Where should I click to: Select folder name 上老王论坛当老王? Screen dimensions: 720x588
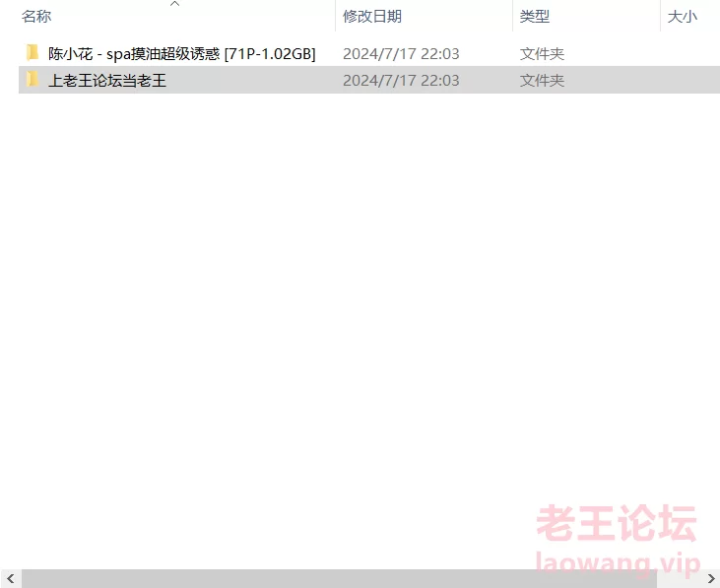pyautogui.click(x=107, y=81)
